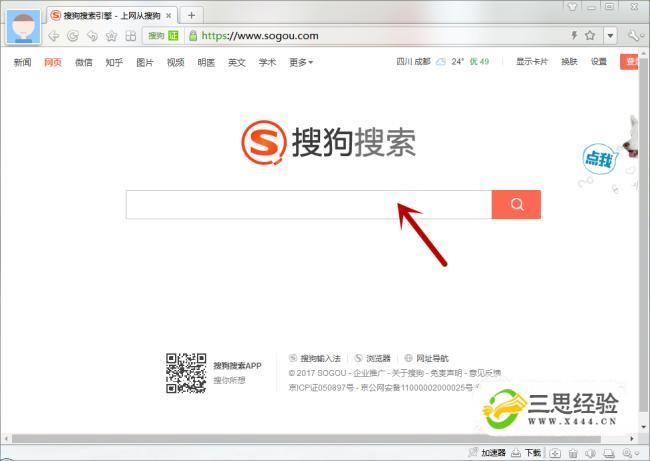Open a new tab with plus button
Screen dimensions: 650x461
click(191, 15)
